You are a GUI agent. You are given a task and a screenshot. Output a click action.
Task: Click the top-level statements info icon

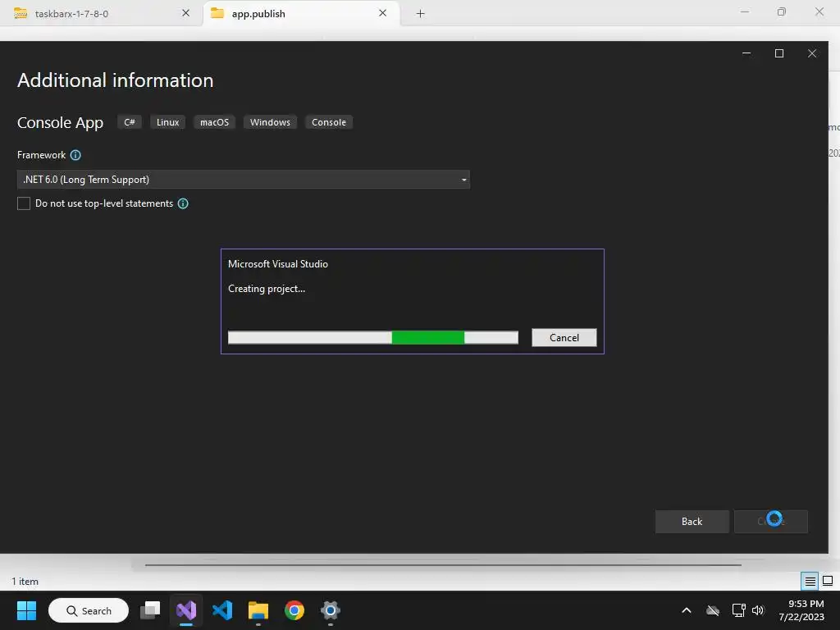183,203
